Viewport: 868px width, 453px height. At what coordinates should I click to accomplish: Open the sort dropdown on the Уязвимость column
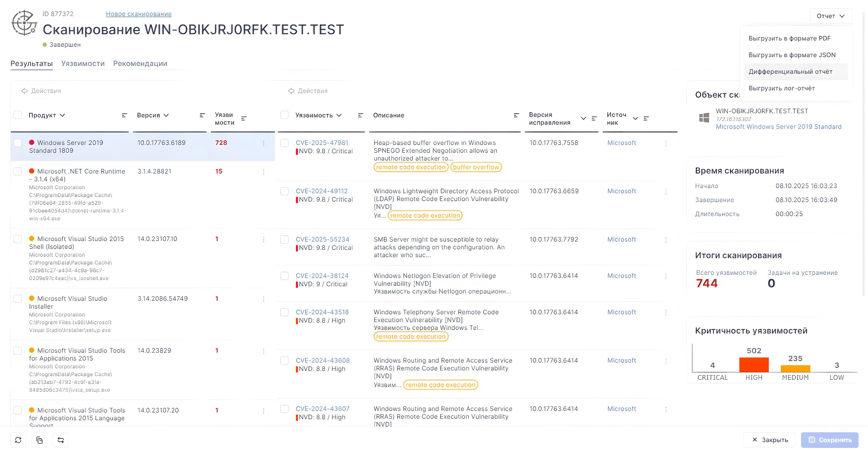pyautogui.click(x=339, y=115)
